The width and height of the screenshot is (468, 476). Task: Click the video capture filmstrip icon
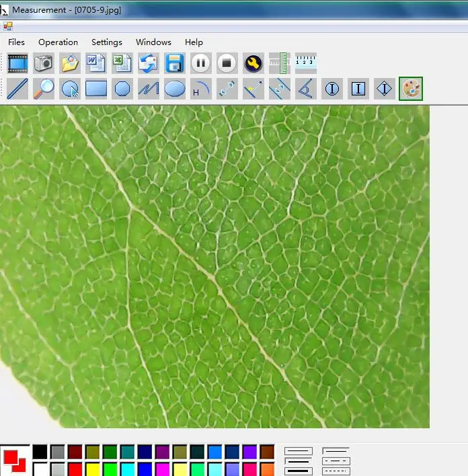pos(17,64)
